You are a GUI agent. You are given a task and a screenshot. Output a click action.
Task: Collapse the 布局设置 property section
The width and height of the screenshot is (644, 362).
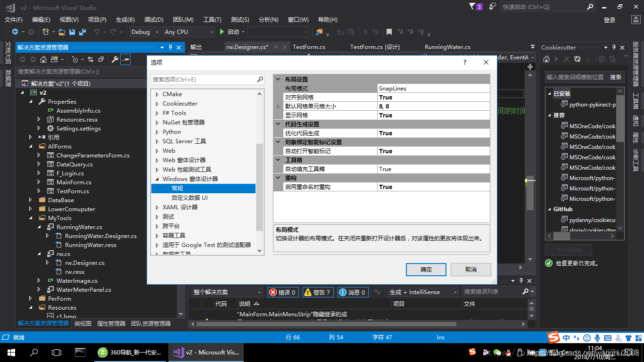[278, 79]
